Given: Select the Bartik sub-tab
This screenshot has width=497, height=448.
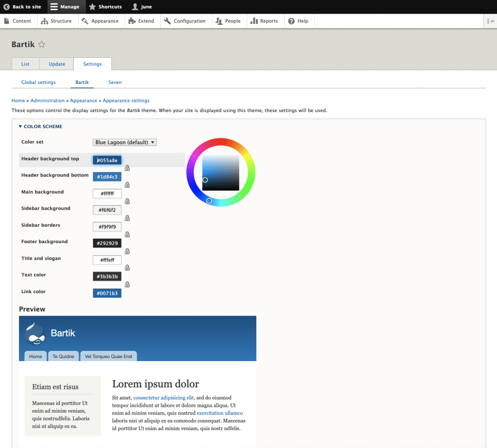Looking at the screenshot, I should coord(82,83).
